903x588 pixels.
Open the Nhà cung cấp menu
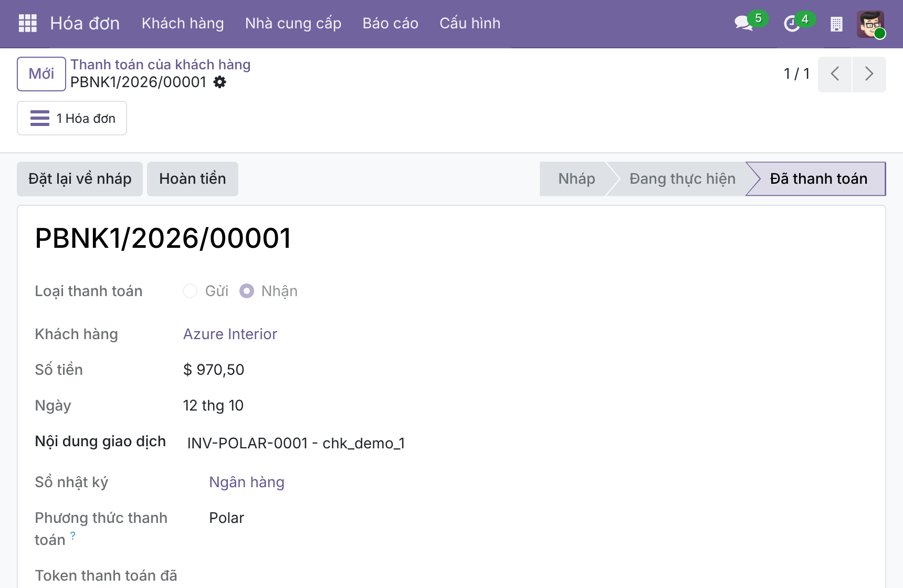coord(293,23)
